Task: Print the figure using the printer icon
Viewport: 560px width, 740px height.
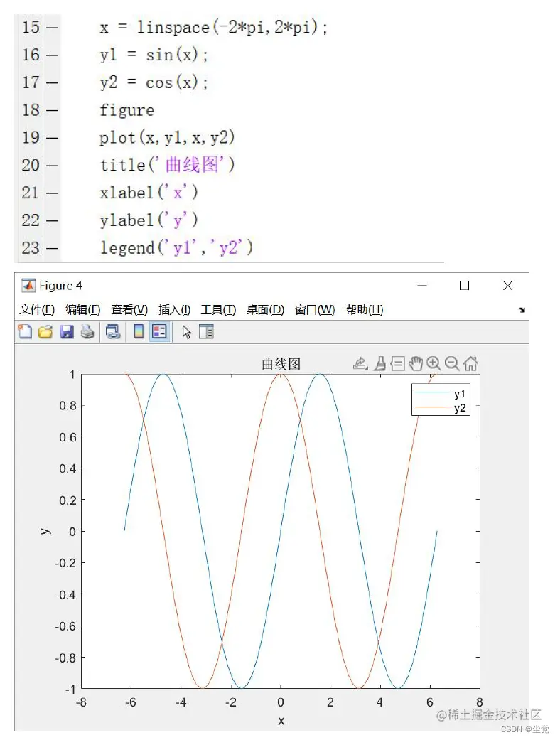Action: coord(87,332)
